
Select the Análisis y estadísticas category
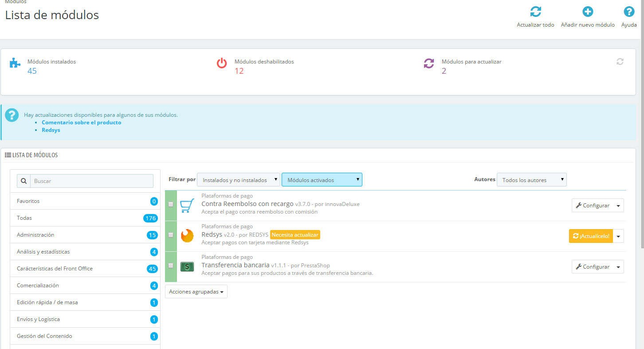[x=85, y=252]
